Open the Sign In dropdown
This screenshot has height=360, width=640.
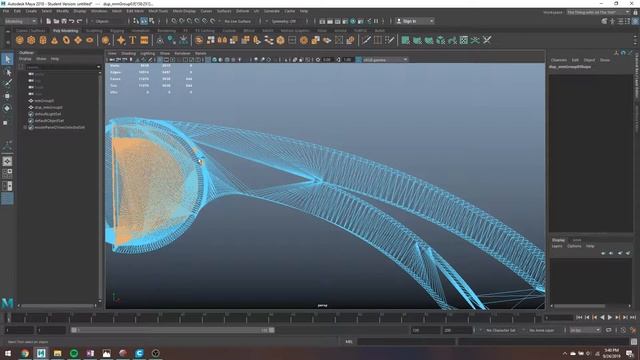pos(415,21)
